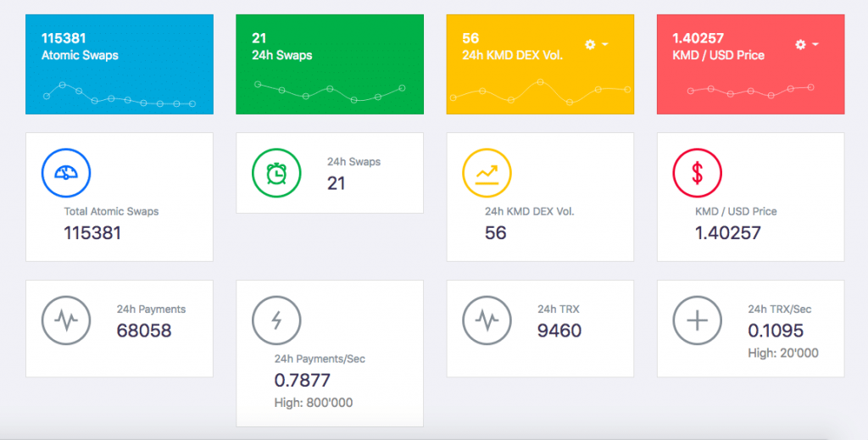This screenshot has height=440, width=868.
Task: Click the pulse icon beside 24h Payments
Action: [x=66, y=320]
